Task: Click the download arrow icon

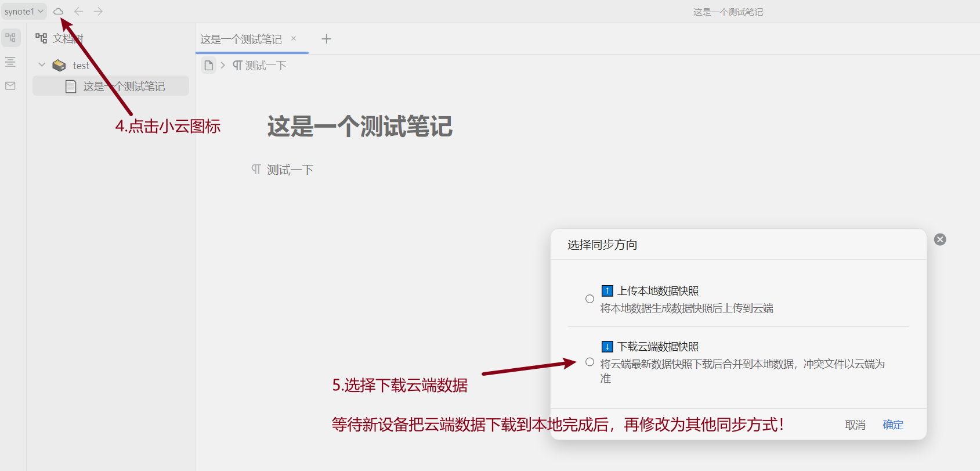Action: (x=607, y=347)
